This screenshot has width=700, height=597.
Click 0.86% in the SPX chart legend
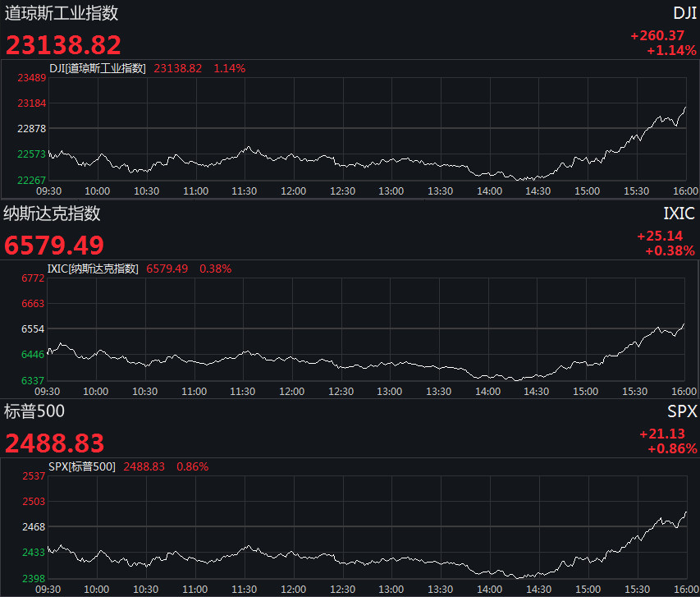tap(192, 466)
